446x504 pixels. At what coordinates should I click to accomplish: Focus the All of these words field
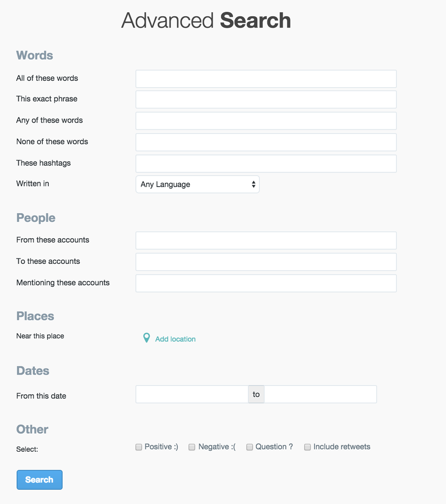point(266,79)
